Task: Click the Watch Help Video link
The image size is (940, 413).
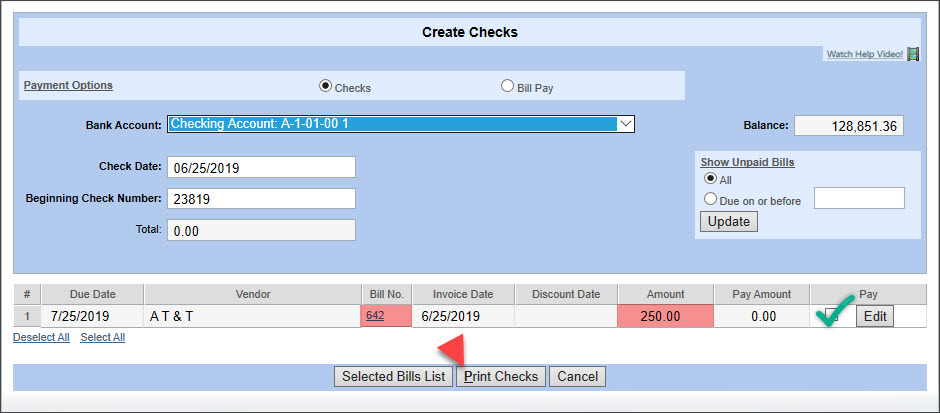Action: click(x=864, y=55)
